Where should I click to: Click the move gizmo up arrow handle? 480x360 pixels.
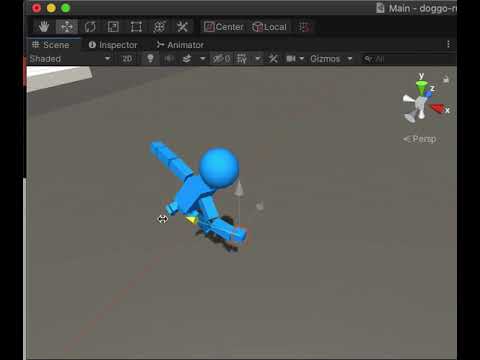(239, 188)
